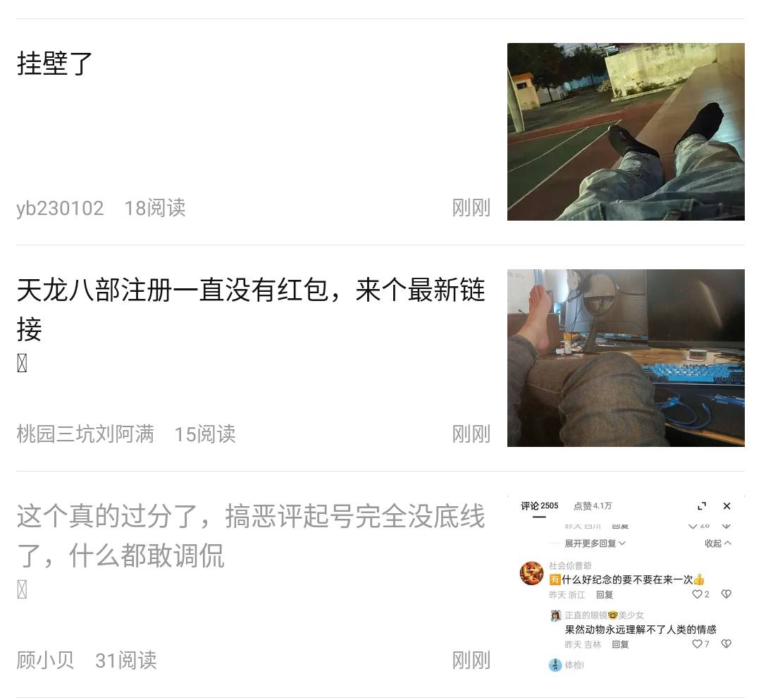Open 天龙八部注册一直没有红包 post
The height and width of the screenshot is (700, 761).
pyautogui.click(x=251, y=309)
